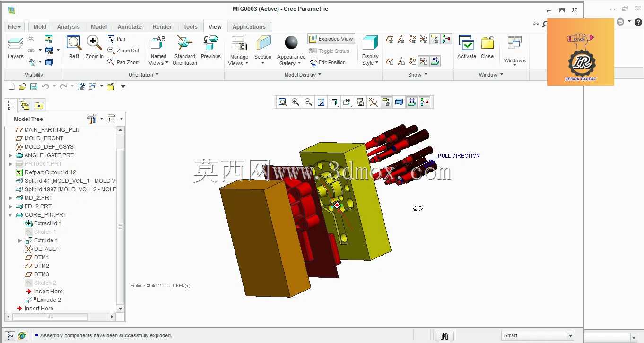Click zoom out on the graphics toolbar
The width and height of the screenshot is (644, 343).
308,102
